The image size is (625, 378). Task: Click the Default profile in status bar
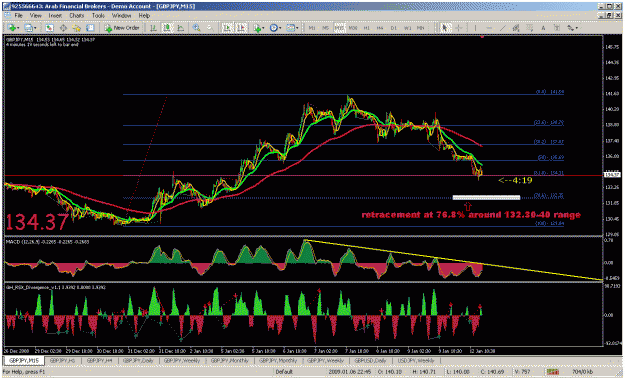(x=284, y=372)
